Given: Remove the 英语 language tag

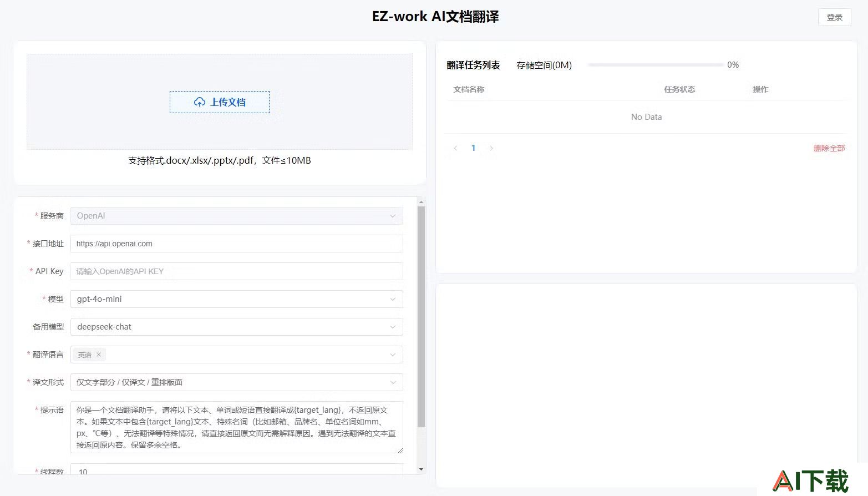Looking at the screenshot, I should (x=99, y=355).
